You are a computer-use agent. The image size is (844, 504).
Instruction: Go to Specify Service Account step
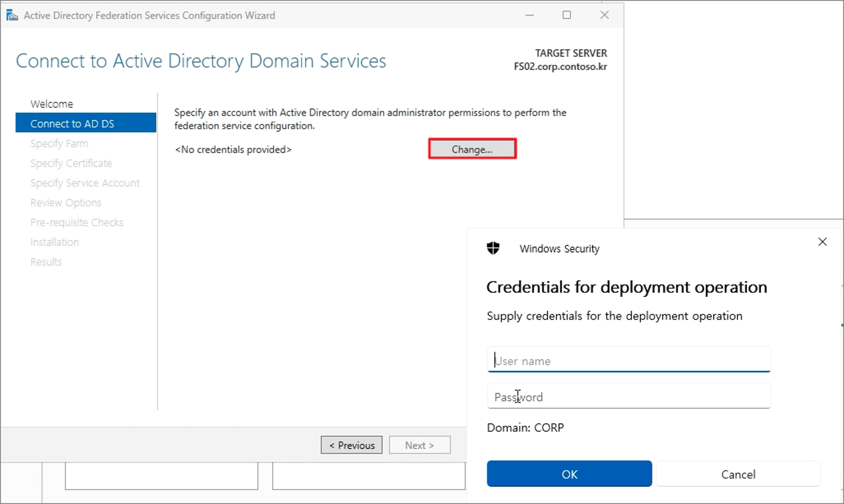(x=85, y=183)
